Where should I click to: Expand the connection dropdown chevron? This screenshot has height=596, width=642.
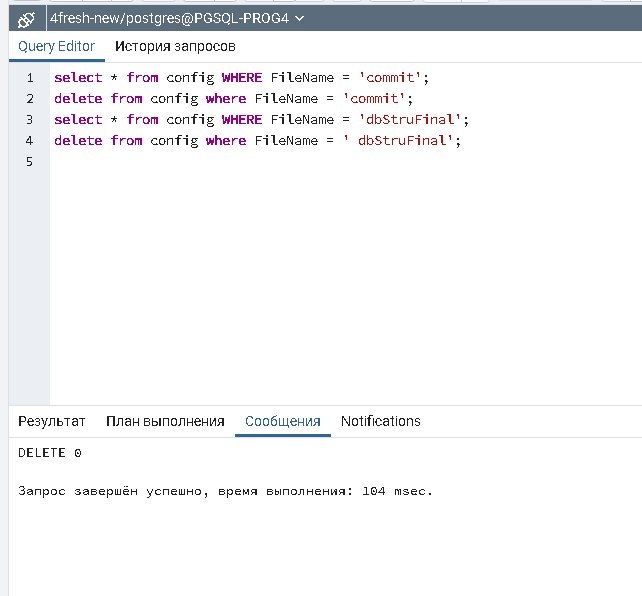click(301, 18)
